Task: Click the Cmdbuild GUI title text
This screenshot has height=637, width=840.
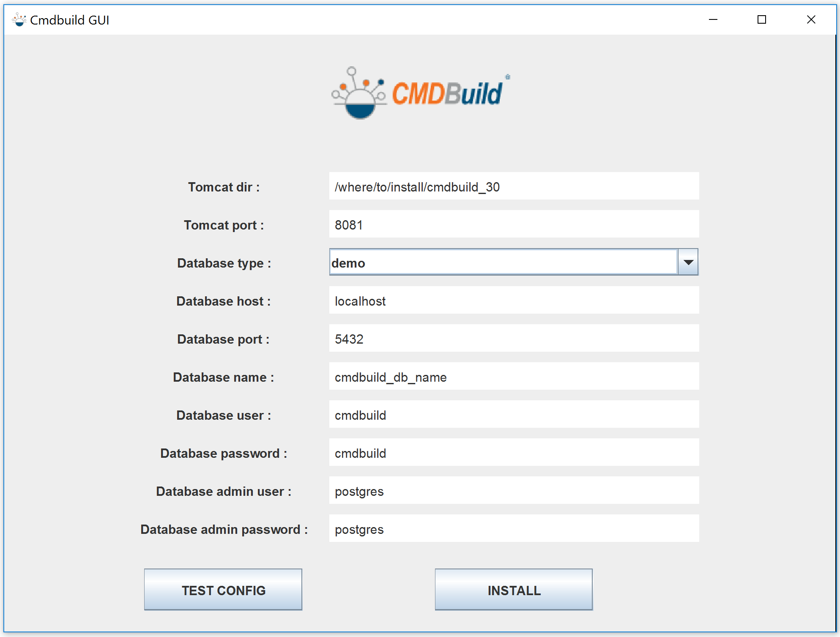Action: (x=70, y=20)
